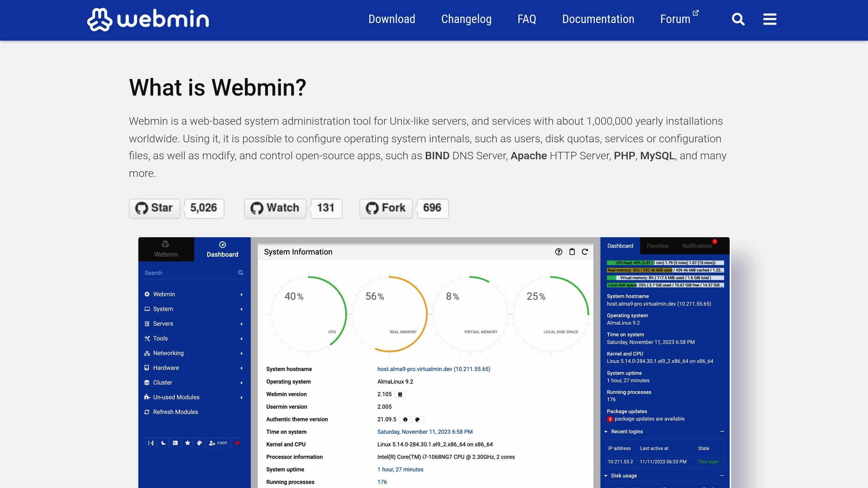
Task: Click the sidebar search magnifier icon
Action: (241, 273)
